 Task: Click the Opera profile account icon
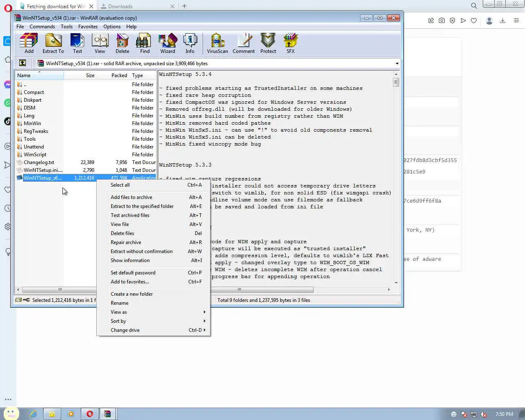[x=489, y=21]
